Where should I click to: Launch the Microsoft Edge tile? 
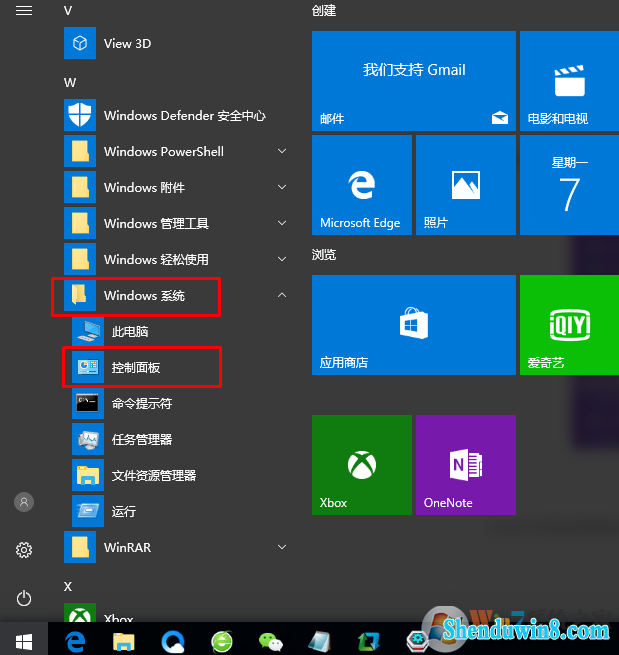[x=362, y=185]
